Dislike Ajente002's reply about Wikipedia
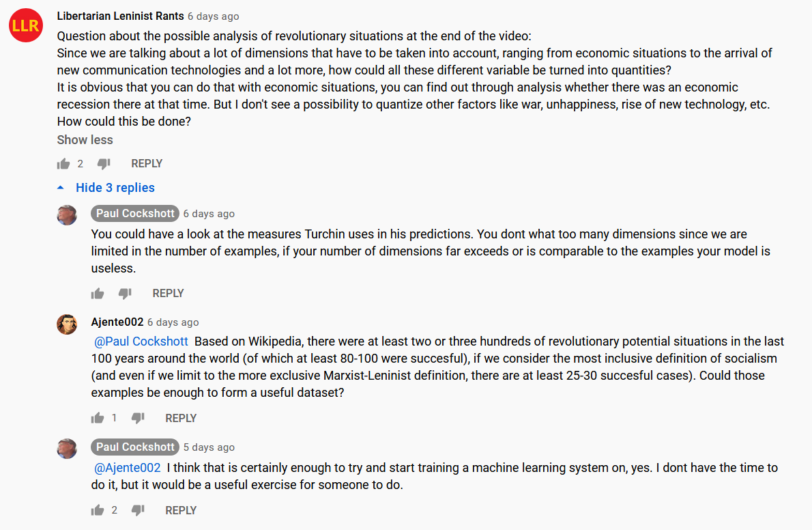812x530 pixels. click(138, 418)
